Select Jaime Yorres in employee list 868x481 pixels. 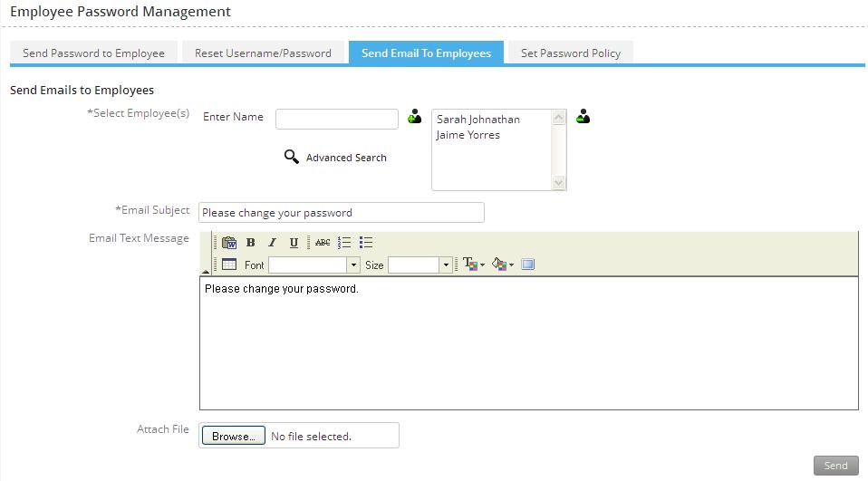coord(468,135)
